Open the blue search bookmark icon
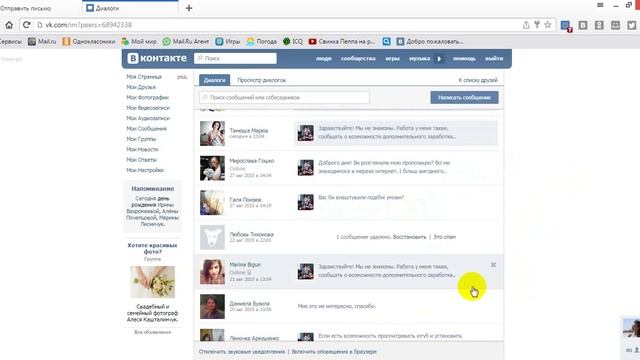 [387, 41]
